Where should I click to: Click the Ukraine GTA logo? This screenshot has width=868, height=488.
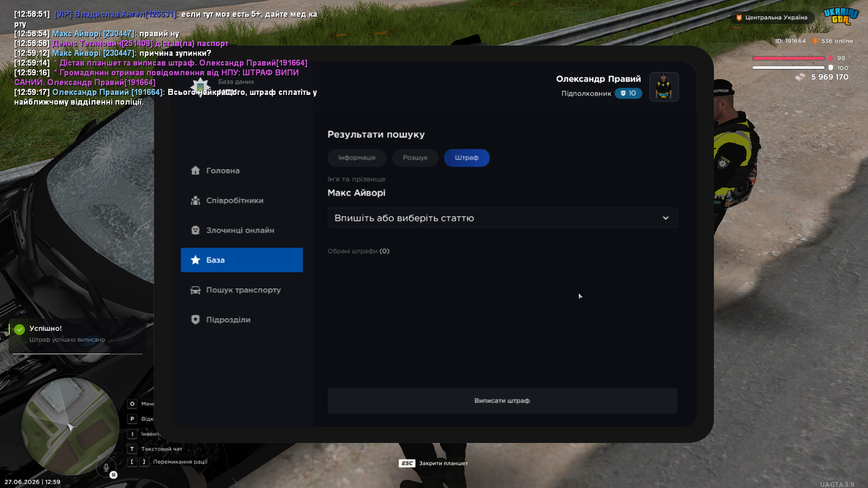click(841, 17)
